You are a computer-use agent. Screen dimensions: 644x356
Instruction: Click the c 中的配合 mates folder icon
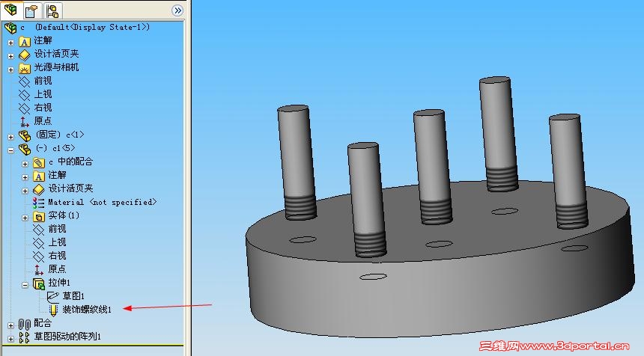39,163
